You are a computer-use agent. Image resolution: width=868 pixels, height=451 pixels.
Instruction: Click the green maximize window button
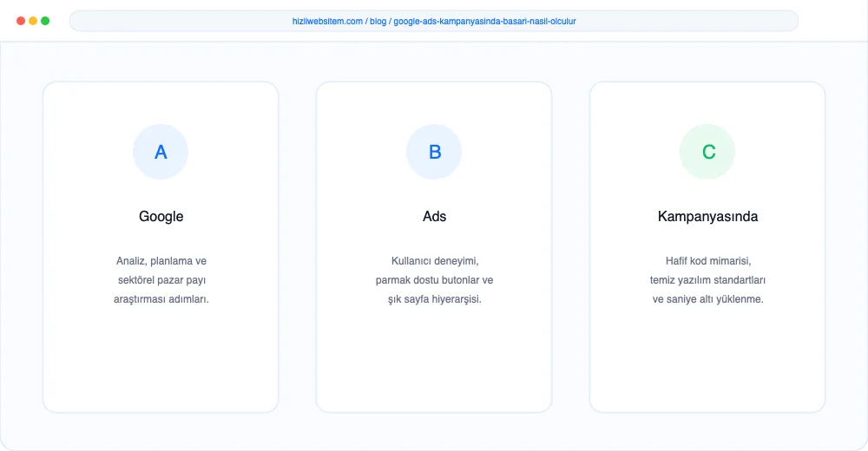(x=45, y=21)
